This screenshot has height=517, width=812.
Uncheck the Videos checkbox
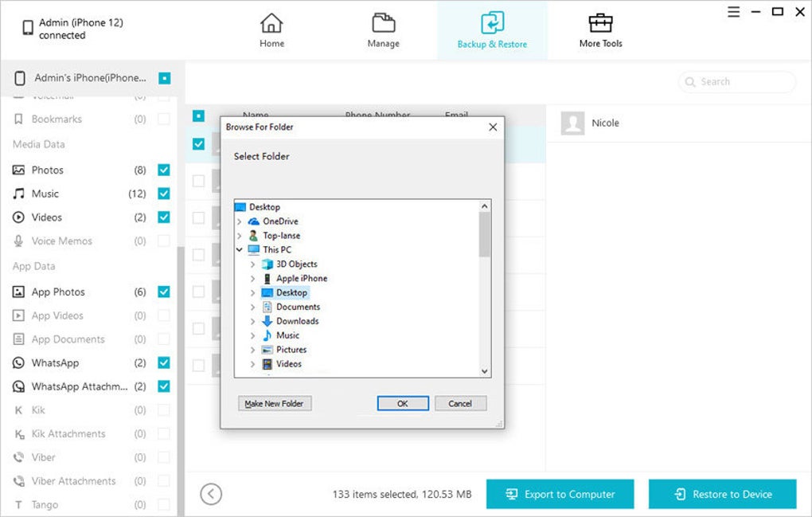pyautogui.click(x=164, y=217)
